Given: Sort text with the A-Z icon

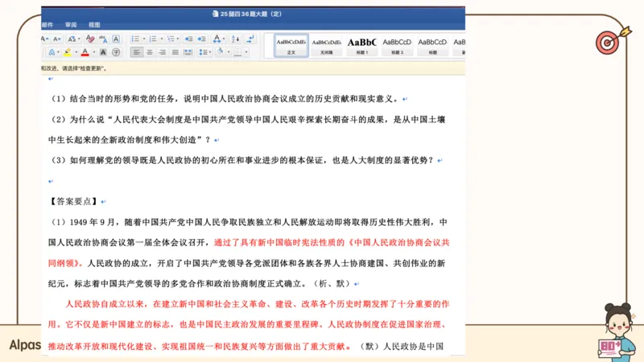Looking at the screenshot, I should point(235,39).
